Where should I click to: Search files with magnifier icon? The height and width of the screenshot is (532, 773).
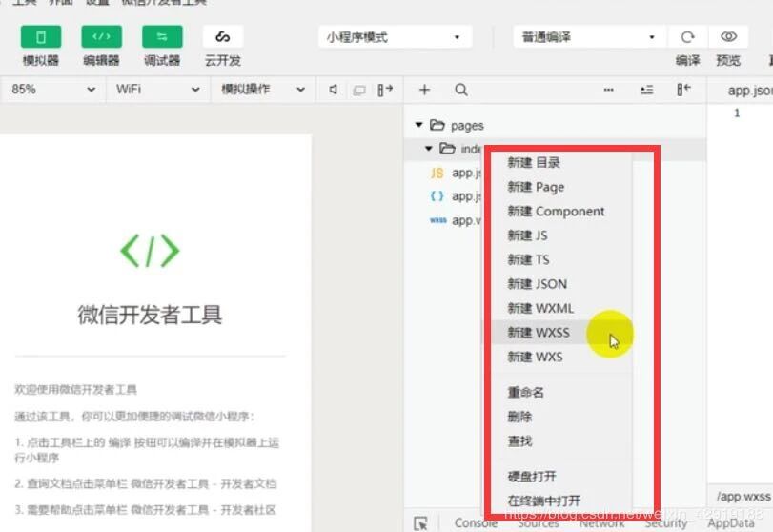click(461, 90)
